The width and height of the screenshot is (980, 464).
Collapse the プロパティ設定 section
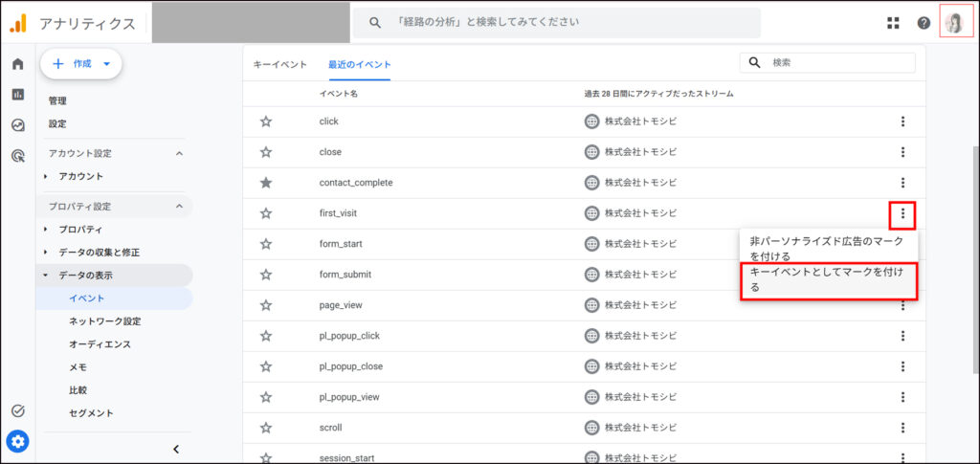[179, 206]
